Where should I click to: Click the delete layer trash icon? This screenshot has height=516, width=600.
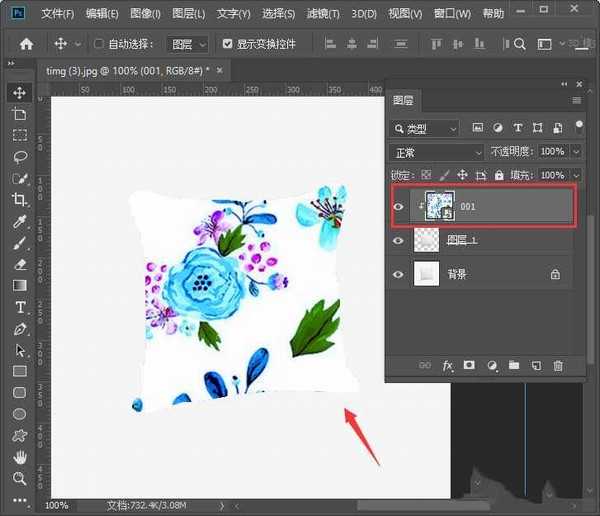click(558, 366)
